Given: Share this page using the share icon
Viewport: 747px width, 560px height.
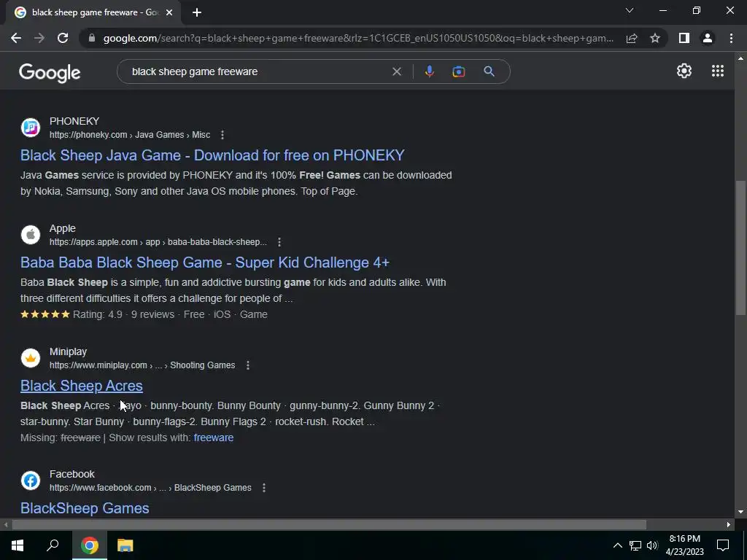Looking at the screenshot, I should [x=632, y=38].
